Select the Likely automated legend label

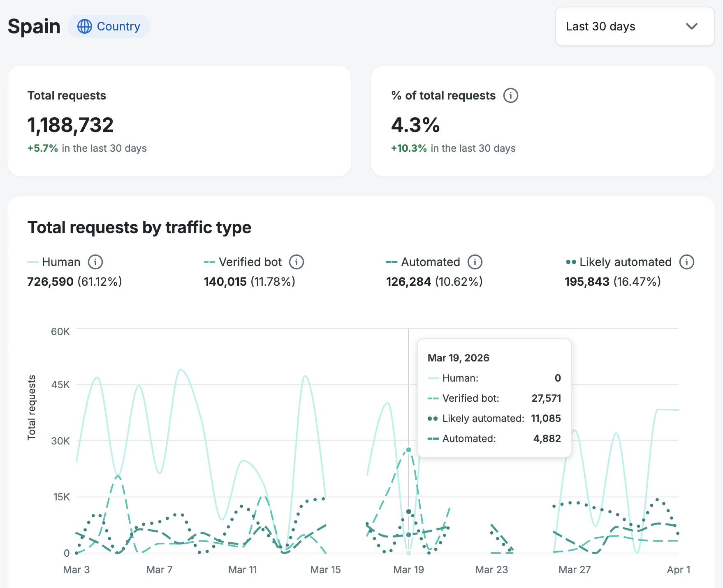click(625, 262)
